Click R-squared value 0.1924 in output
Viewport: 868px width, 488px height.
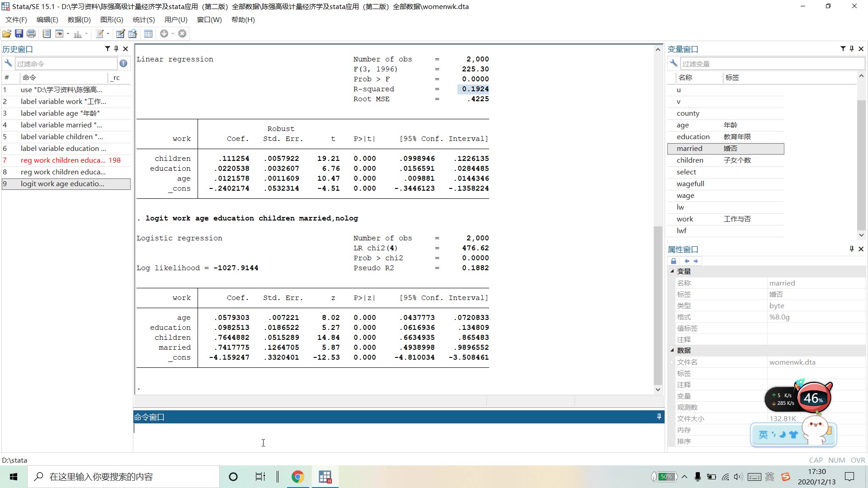[x=474, y=89]
